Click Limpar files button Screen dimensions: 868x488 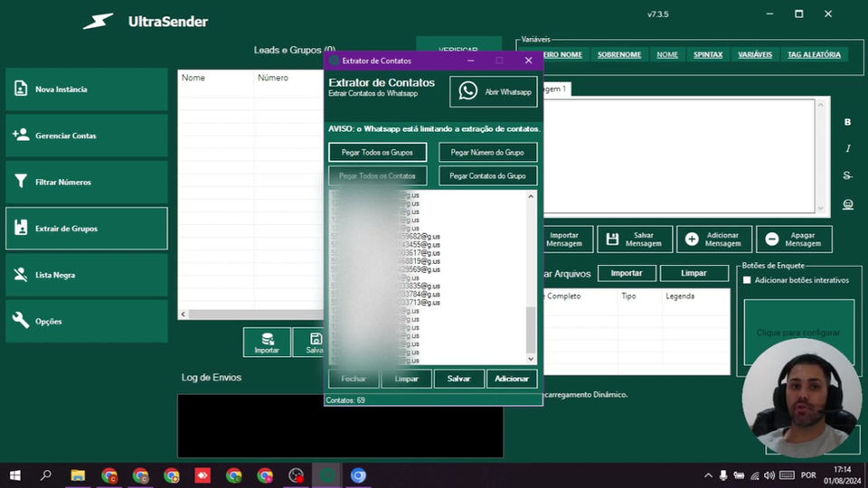point(693,273)
